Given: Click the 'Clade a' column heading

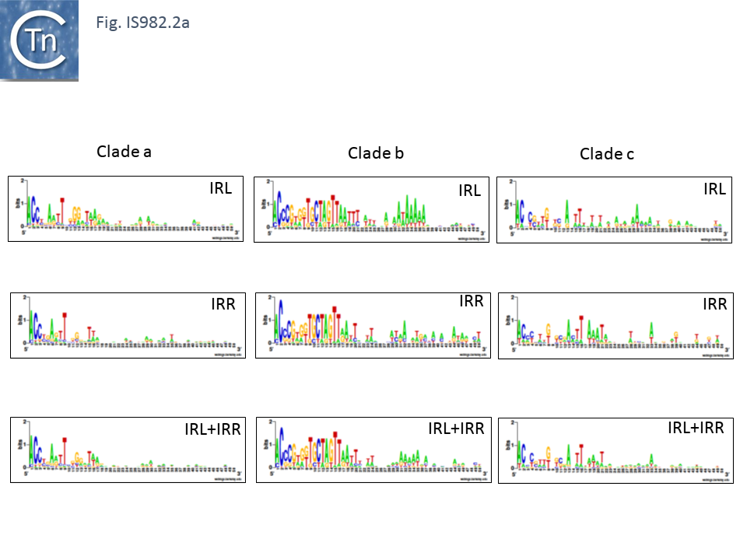Looking at the screenshot, I should pyautogui.click(x=124, y=152).
